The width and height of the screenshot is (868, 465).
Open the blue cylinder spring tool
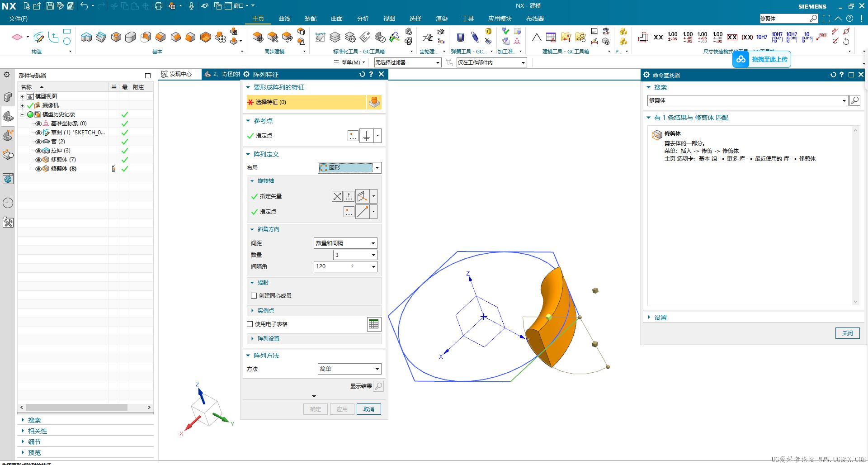[x=460, y=37]
